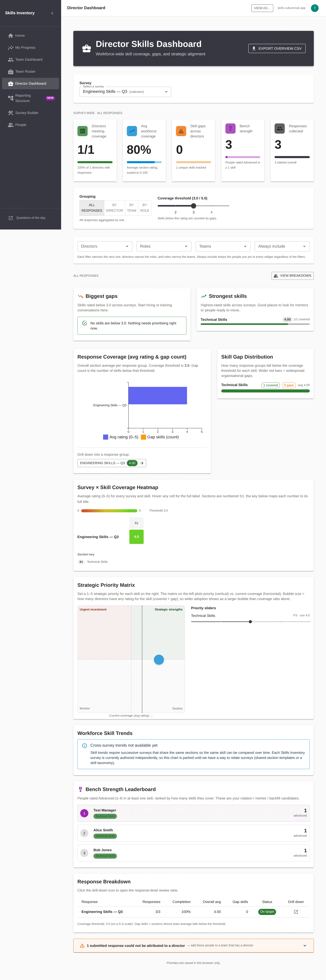Open Reporting Structure page
326x980 pixels.
[x=30, y=98]
